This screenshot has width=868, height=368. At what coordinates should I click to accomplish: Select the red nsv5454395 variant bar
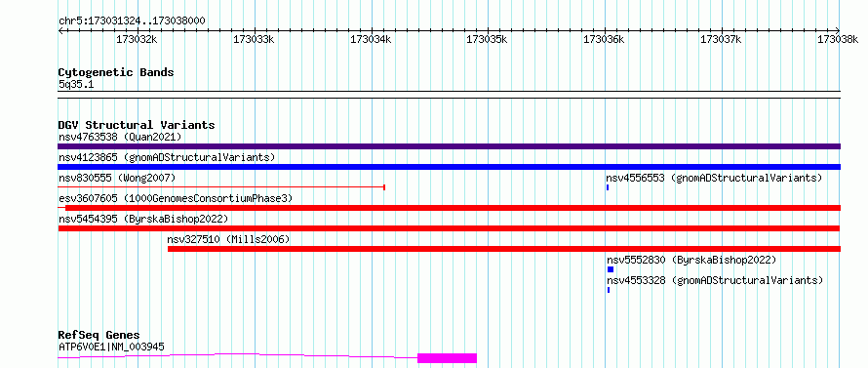coord(449,228)
